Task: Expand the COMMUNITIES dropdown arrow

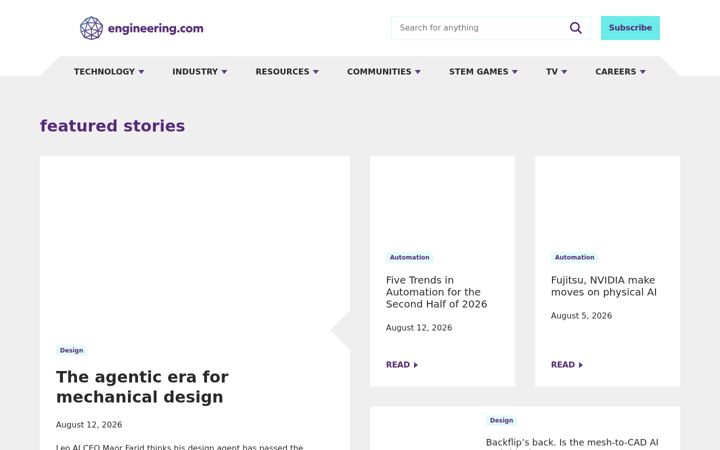Action: 418,72
